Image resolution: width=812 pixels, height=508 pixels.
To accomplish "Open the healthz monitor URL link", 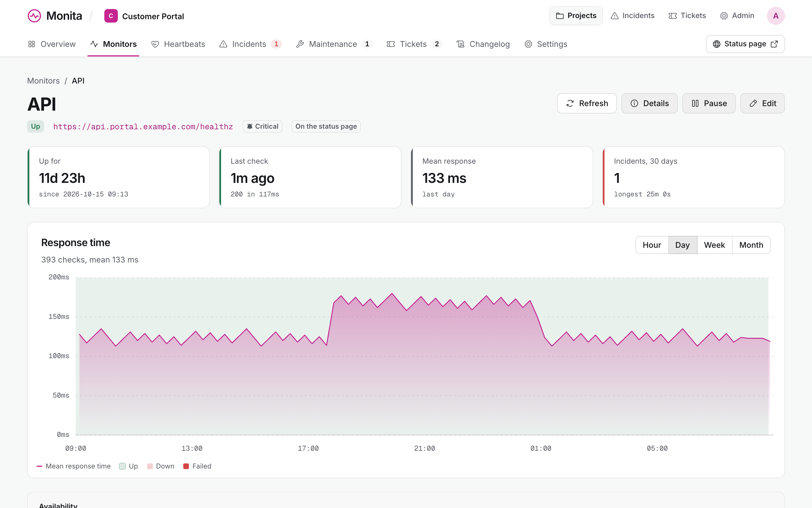I will pyautogui.click(x=143, y=127).
